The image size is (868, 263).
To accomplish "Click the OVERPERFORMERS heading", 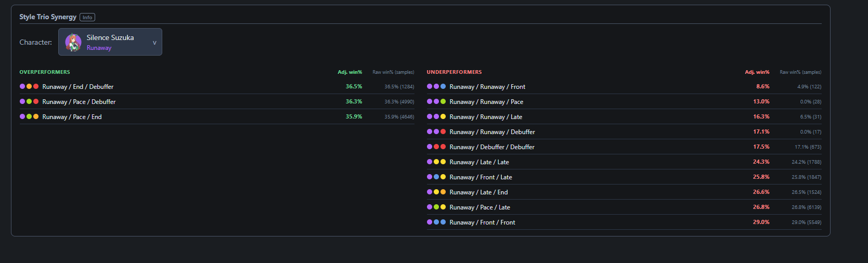I will point(45,72).
